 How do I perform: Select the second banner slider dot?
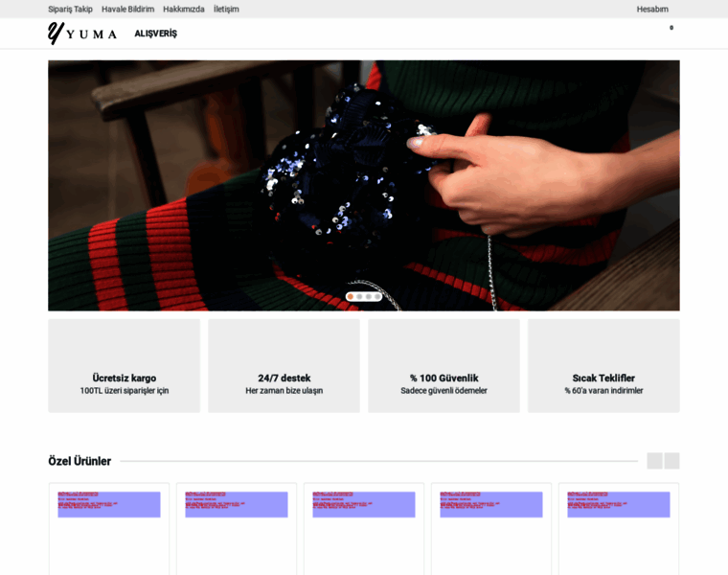pyautogui.click(x=359, y=296)
